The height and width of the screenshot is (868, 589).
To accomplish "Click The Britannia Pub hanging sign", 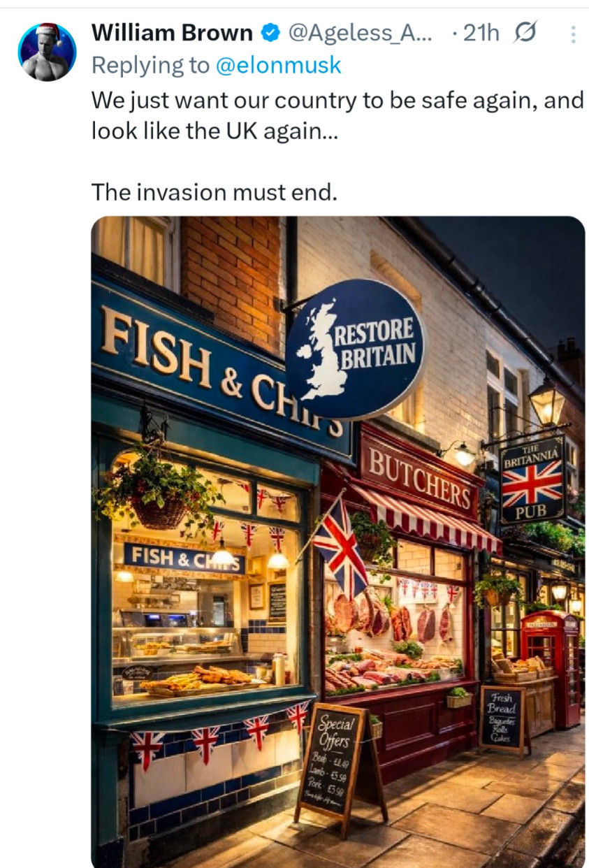I will point(532,479).
